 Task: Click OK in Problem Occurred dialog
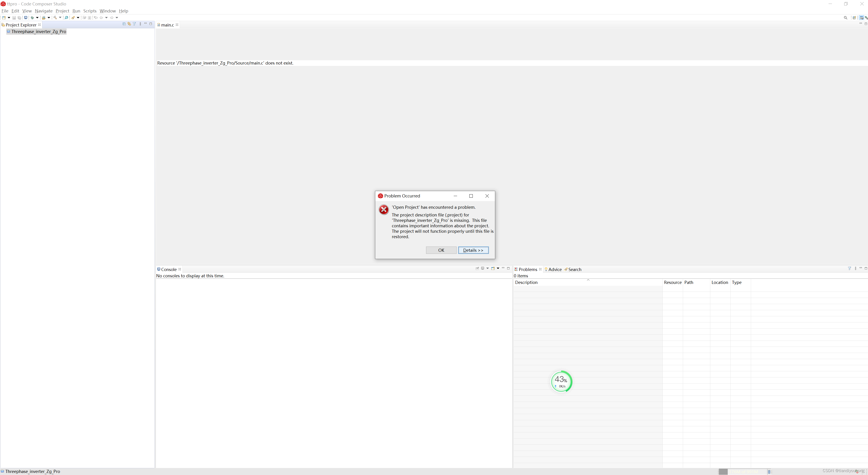[441, 250]
